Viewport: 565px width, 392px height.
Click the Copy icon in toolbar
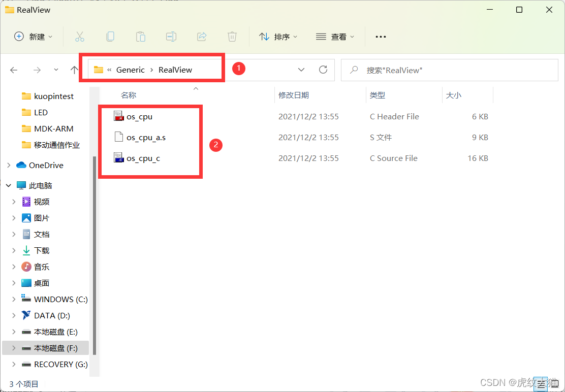tap(110, 37)
